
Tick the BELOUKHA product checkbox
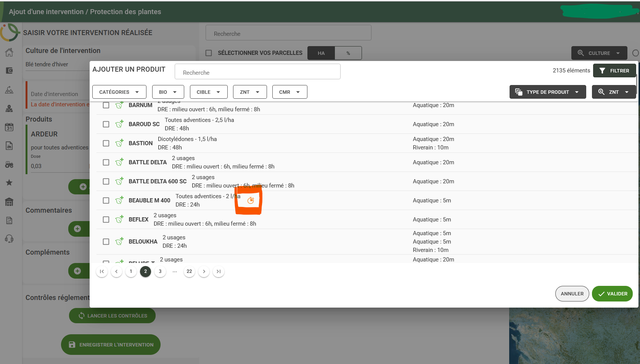point(106,242)
